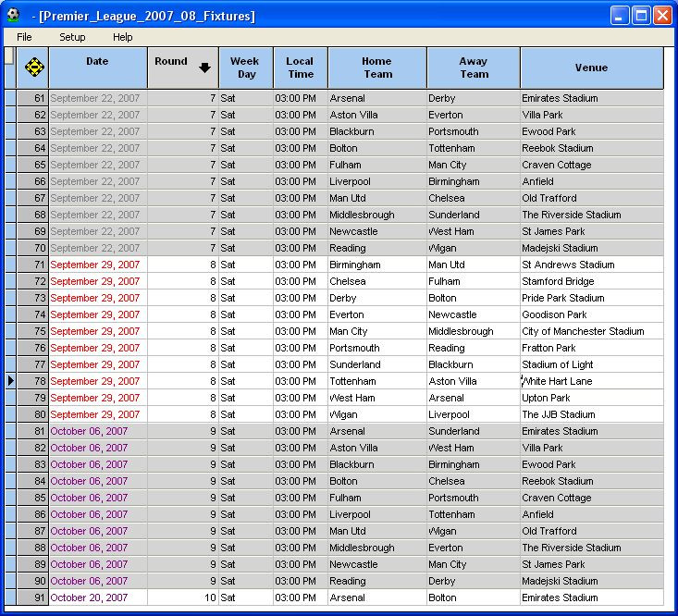Click 'St James Park' in row 69
The width and height of the screenshot is (678, 616).
click(x=592, y=231)
